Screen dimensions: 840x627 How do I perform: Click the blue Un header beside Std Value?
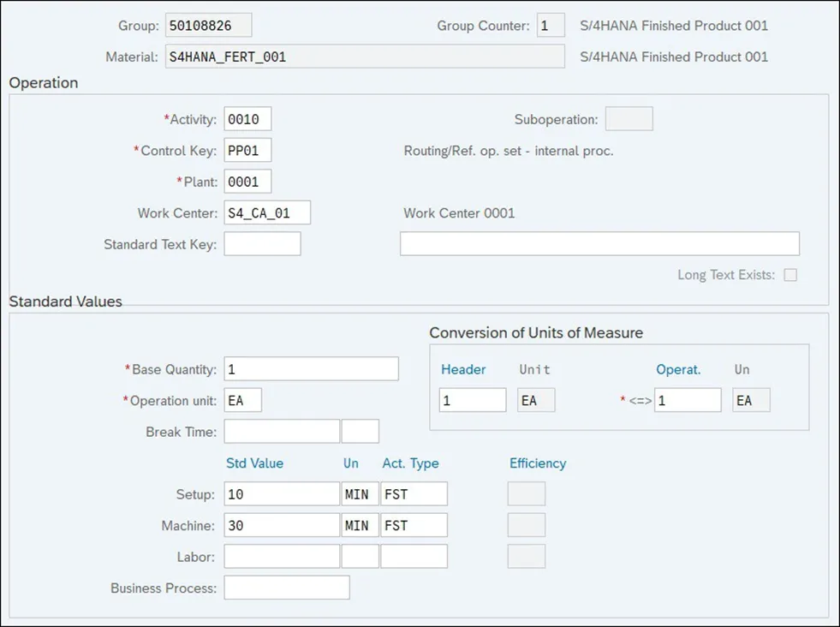tap(351, 463)
